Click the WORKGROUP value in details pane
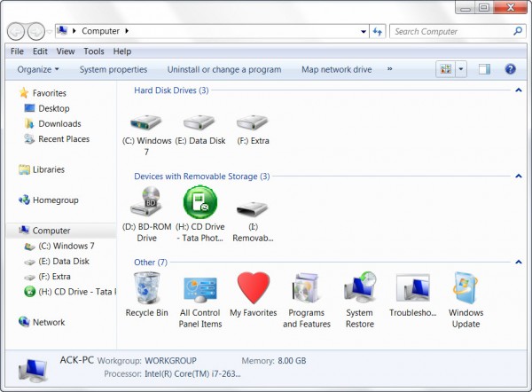The image size is (532, 392). 170,360
